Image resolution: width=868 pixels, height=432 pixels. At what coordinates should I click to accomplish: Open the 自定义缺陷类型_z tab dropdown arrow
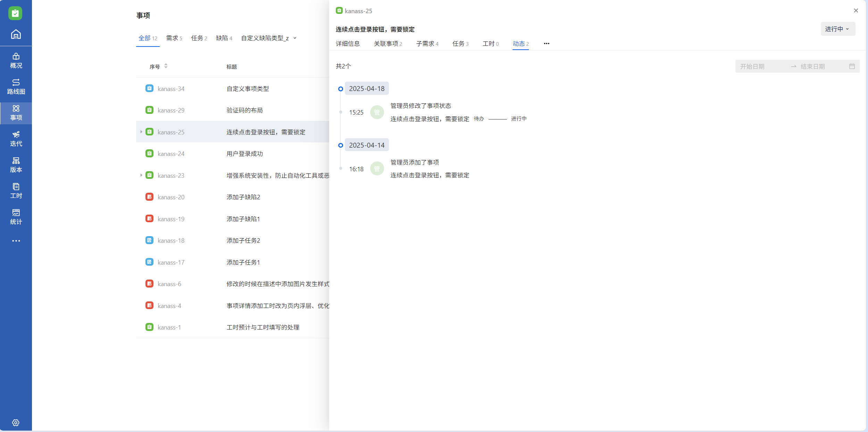295,38
